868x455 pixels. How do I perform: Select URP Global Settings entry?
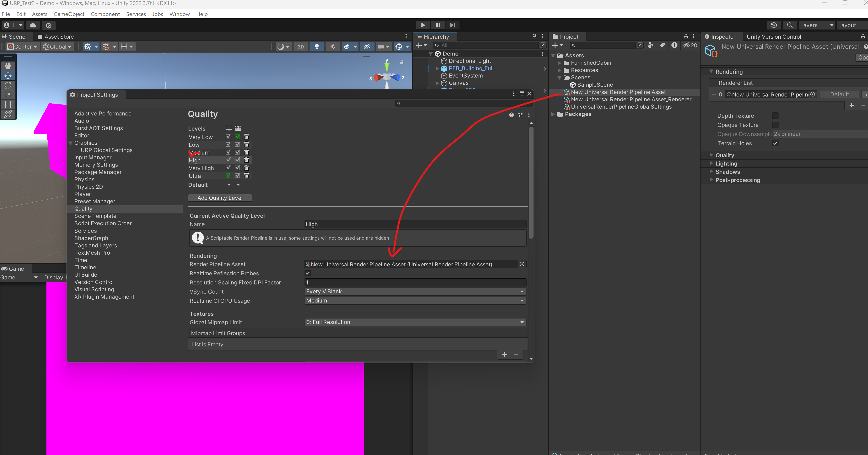pos(106,150)
